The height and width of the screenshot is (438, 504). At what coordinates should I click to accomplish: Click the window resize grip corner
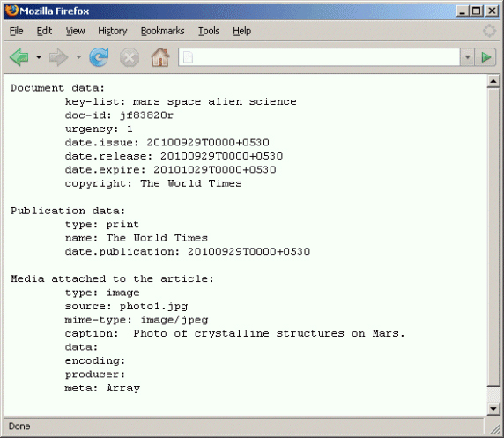point(494,428)
